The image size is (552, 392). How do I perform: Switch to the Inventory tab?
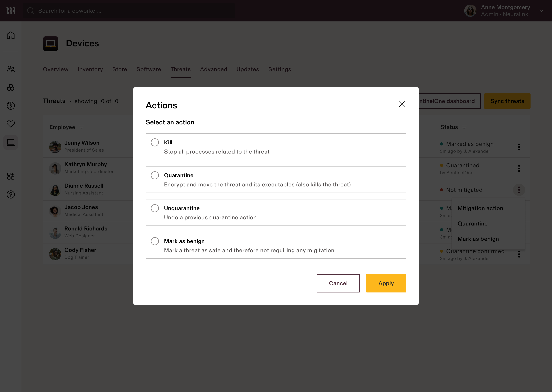90,69
